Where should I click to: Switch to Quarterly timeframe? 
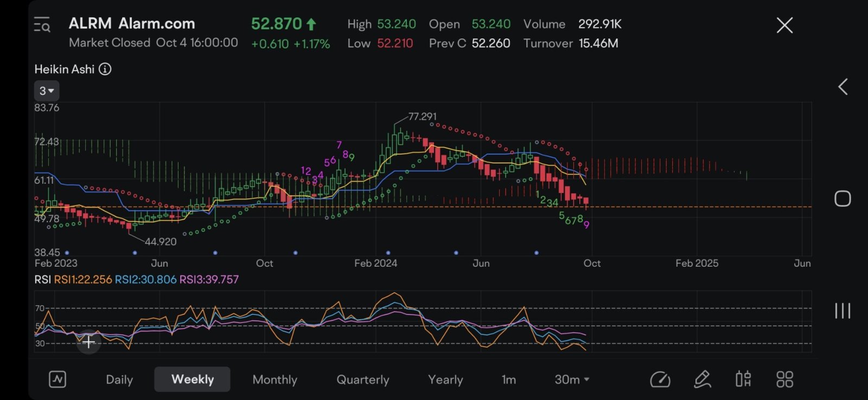point(363,379)
